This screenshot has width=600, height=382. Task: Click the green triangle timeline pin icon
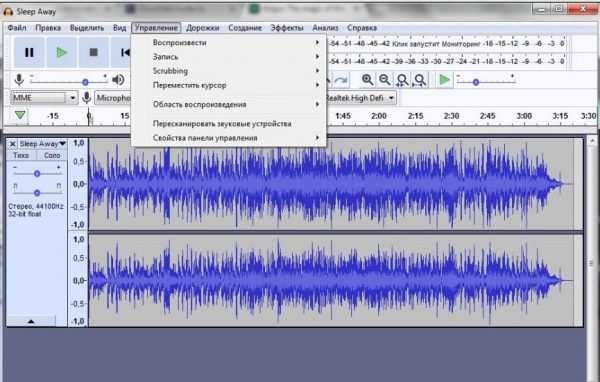coord(20,115)
